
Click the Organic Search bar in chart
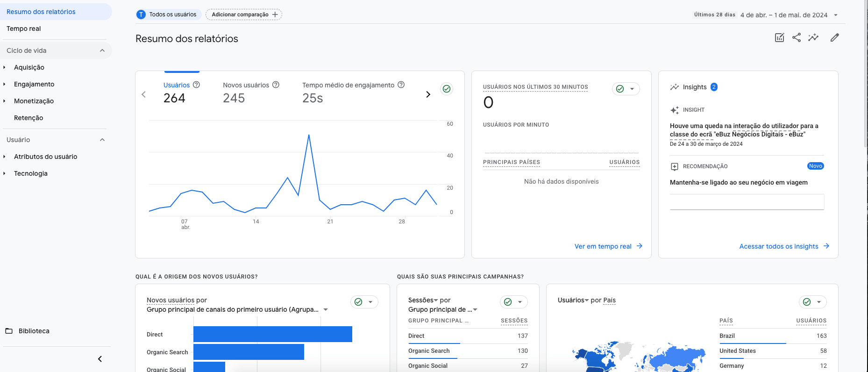tap(249, 352)
